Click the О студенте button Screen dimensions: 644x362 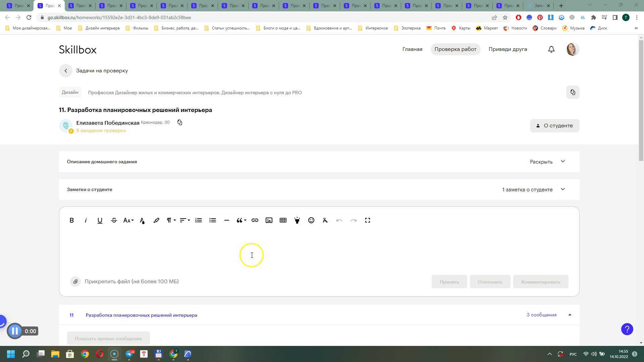pos(554,126)
